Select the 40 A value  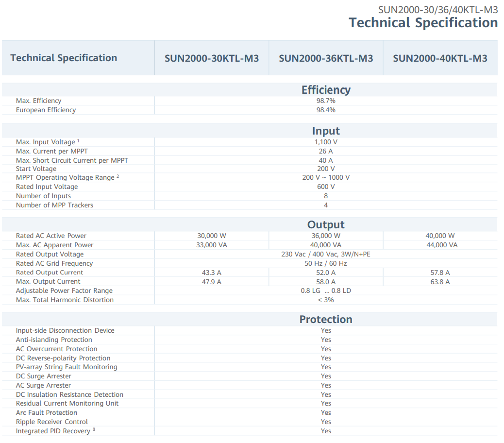(326, 160)
